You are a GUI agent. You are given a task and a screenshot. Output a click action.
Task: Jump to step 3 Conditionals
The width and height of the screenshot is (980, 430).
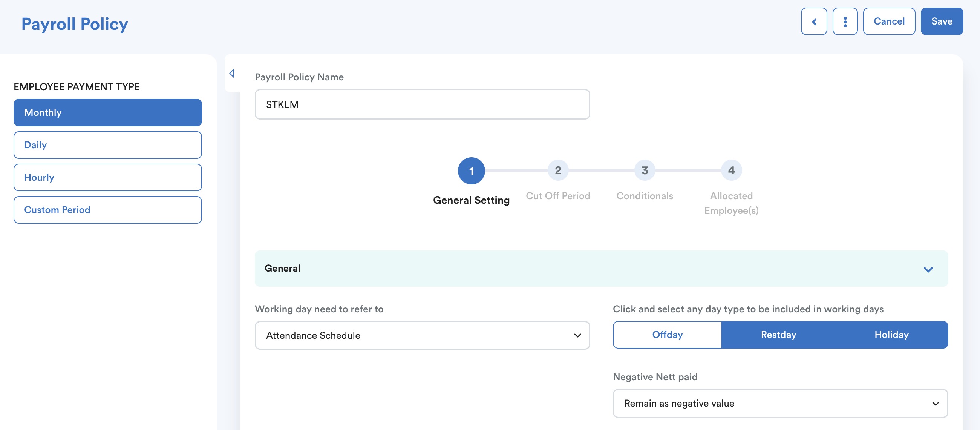pyautogui.click(x=645, y=170)
